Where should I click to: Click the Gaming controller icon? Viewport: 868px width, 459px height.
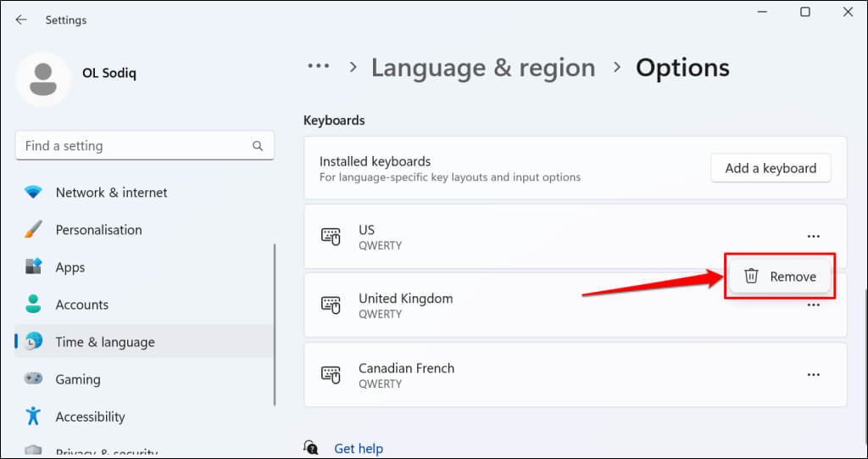[x=33, y=379]
